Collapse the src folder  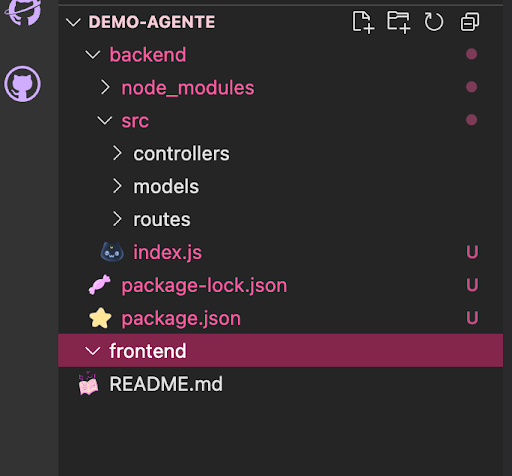(105, 120)
